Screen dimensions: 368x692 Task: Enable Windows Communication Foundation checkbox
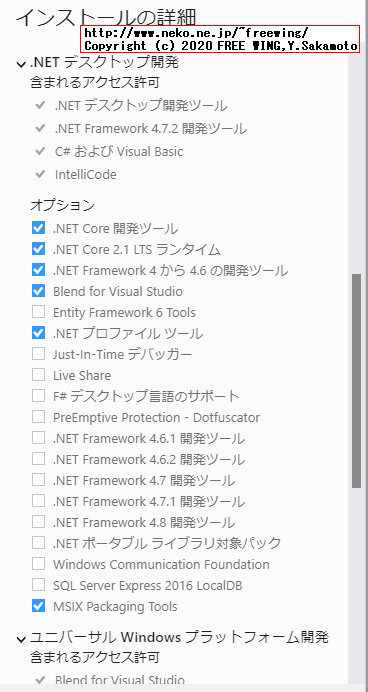[38, 564]
